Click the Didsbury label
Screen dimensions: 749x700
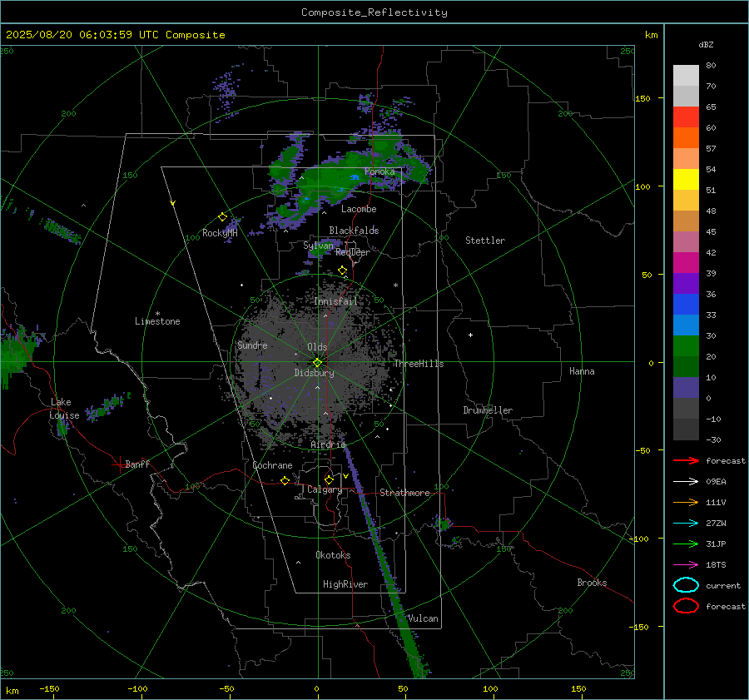pyautogui.click(x=314, y=373)
